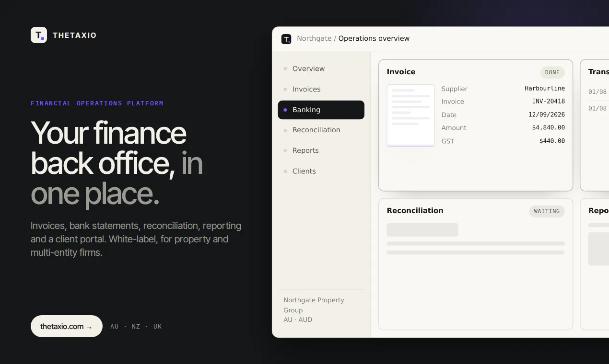Click Northgate Property Group in sidebar footer
Screen dimensions: 609x364
click(314, 305)
